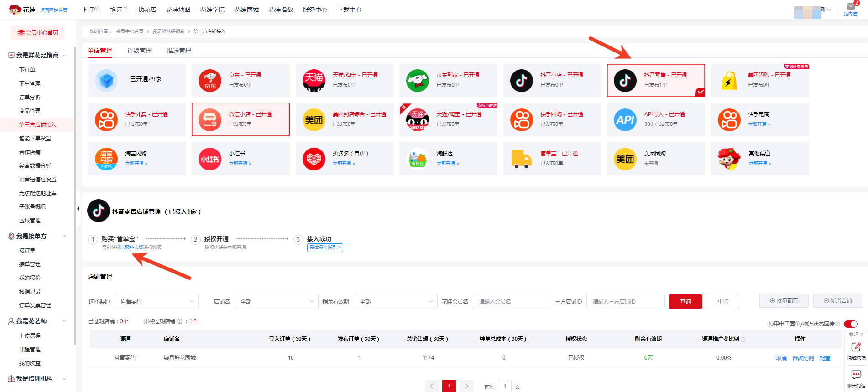Switch to the 连锁管理 tab

coord(139,51)
